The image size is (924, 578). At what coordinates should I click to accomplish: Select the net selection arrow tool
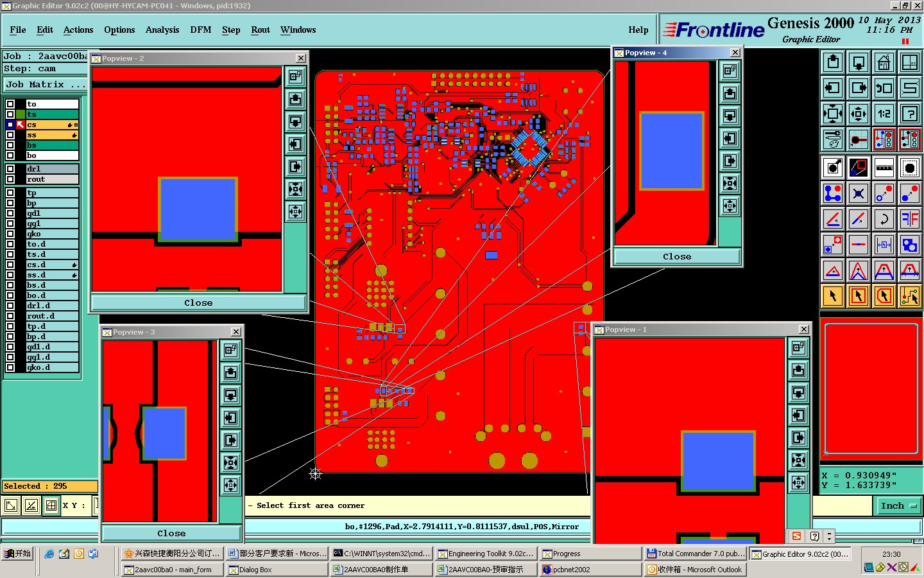910,296
